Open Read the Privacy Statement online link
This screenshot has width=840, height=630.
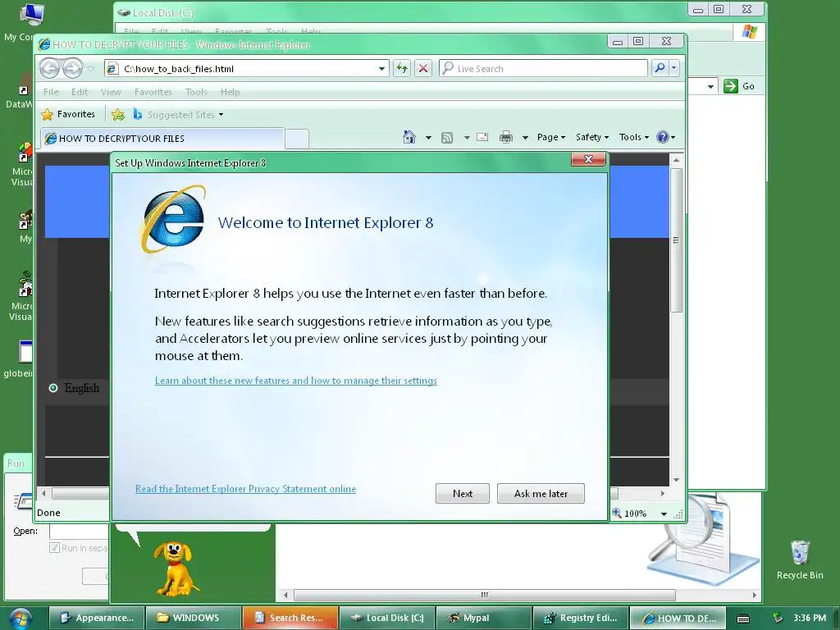(245, 489)
